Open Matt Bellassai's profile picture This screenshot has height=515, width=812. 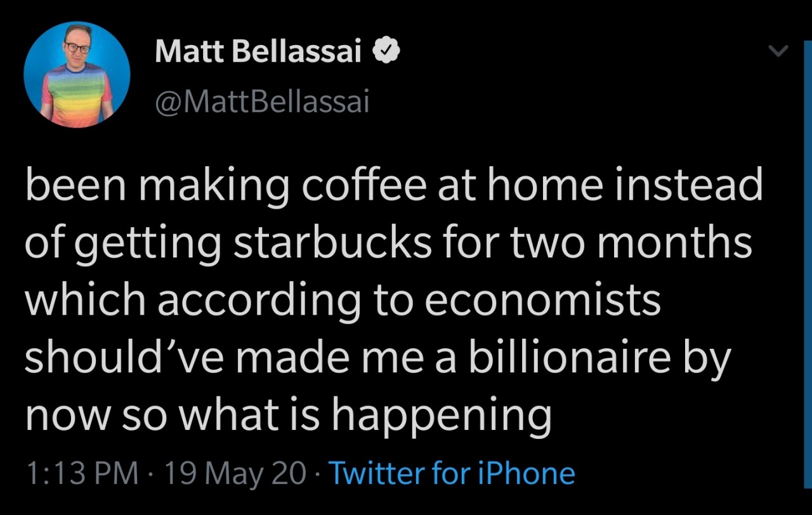pos(77,75)
